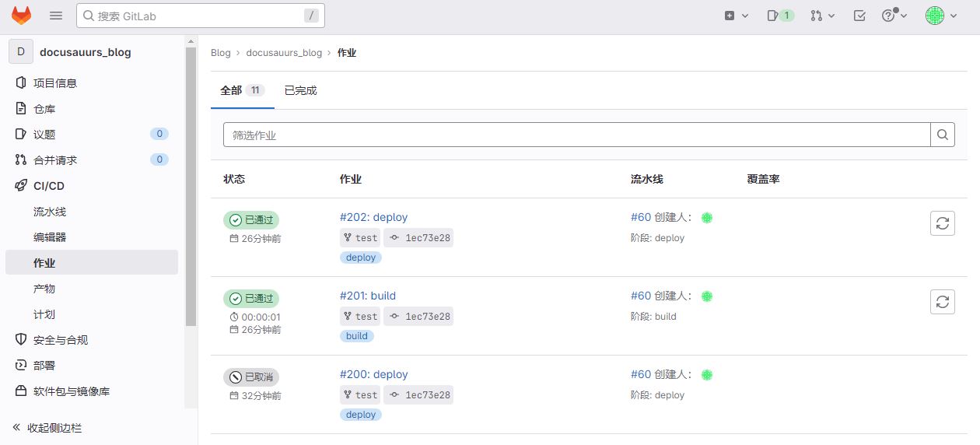Switch to the 已完成 tab
This screenshot has height=445, width=980.
(300, 90)
